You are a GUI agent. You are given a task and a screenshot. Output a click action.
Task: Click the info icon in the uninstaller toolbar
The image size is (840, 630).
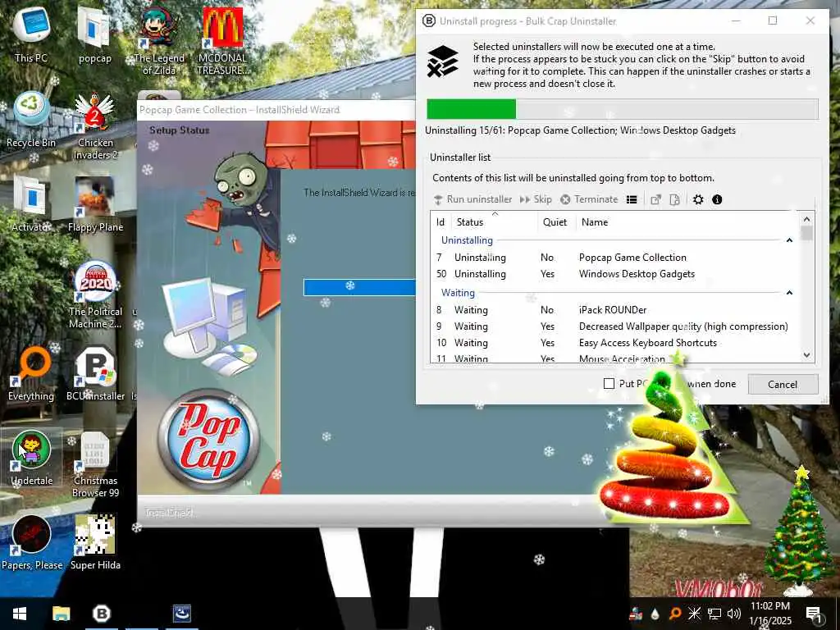click(717, 200)
